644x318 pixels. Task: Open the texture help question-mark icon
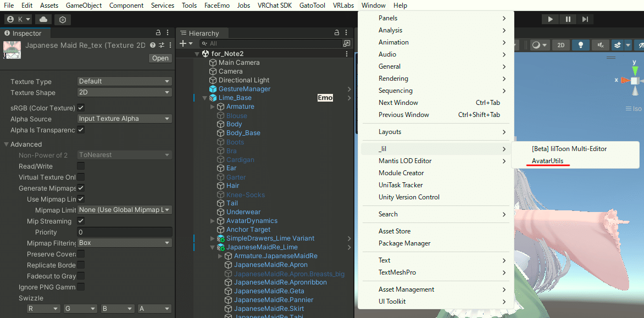[x=153, y=45]
